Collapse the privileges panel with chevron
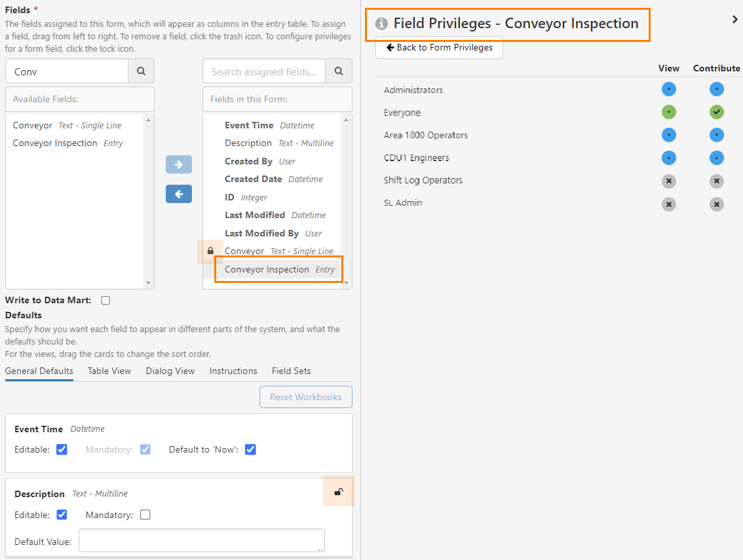The width and height of the screenshot is (743, 560). pyautogui.click(x=734, y=20)
